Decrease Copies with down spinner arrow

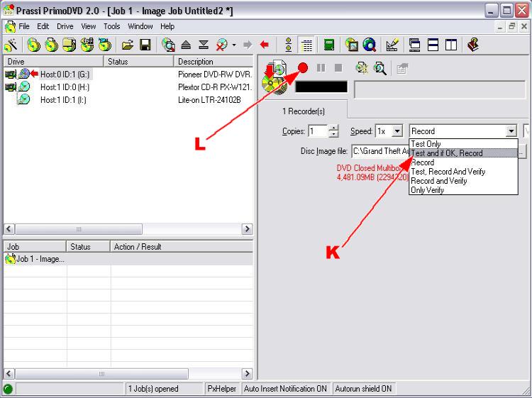click(x=334, y=134)
